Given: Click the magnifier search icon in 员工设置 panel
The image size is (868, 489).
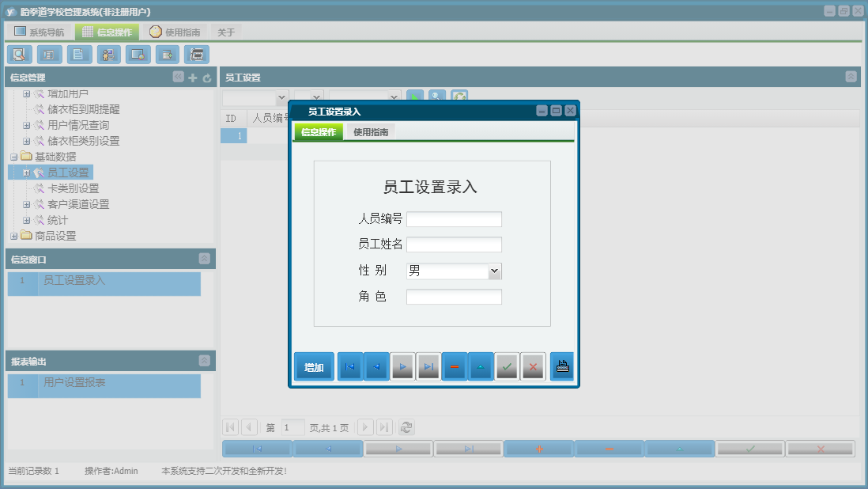Looking at the screenshot, I should click(x=436, y=96).
